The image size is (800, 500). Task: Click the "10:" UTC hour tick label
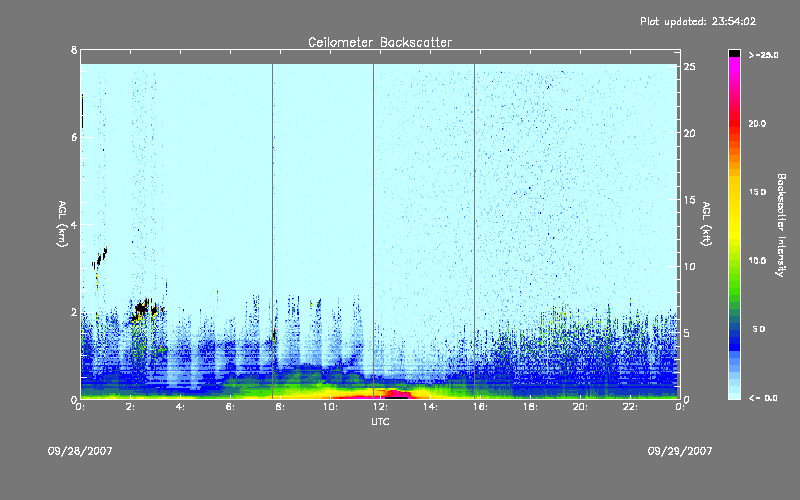(330, 407)
